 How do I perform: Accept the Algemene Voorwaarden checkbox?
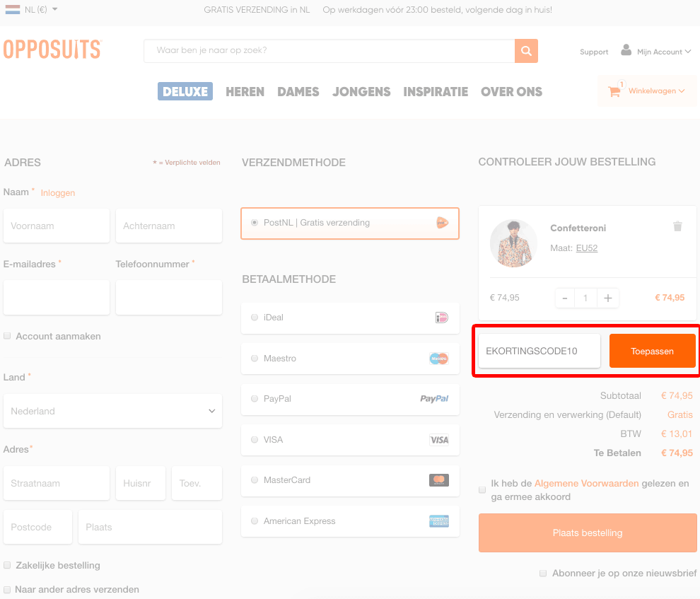click(x=482, y=489)
